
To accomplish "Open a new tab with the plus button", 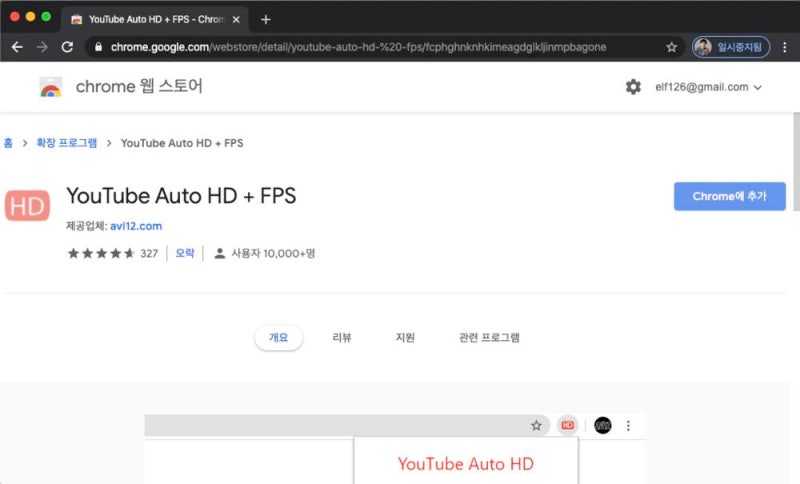I will coord(265,19).
